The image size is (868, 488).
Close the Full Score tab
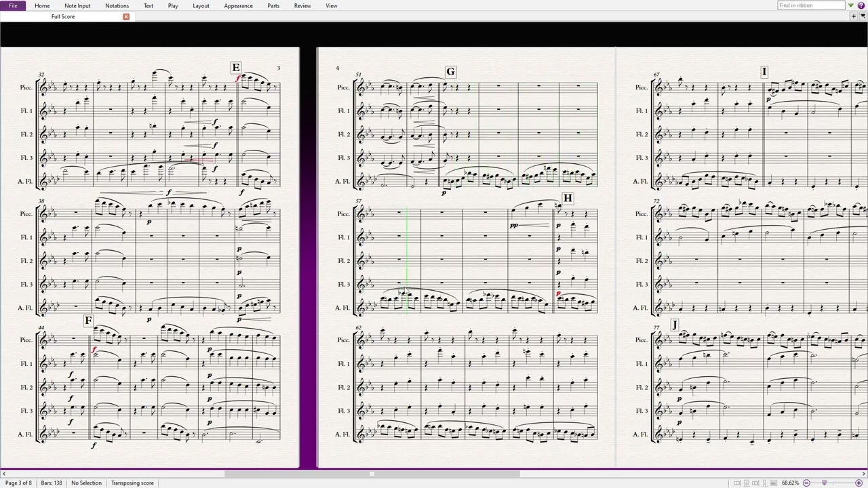pyautogui.click(x=126, y=16)
